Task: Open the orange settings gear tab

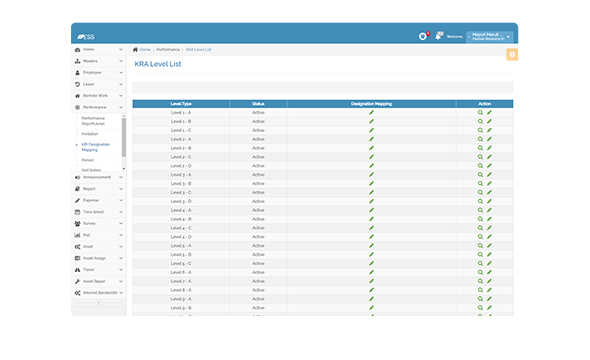Action: [x=512, y=55]
